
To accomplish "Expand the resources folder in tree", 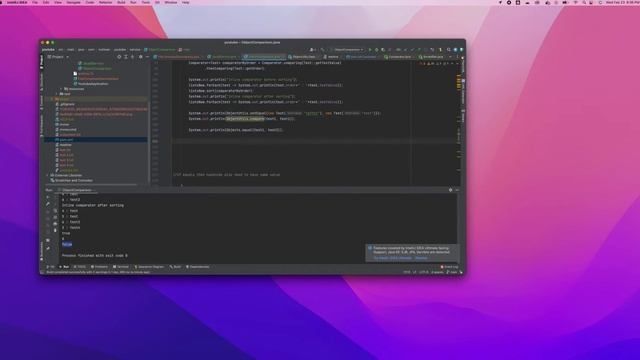I will coord(61,89).
